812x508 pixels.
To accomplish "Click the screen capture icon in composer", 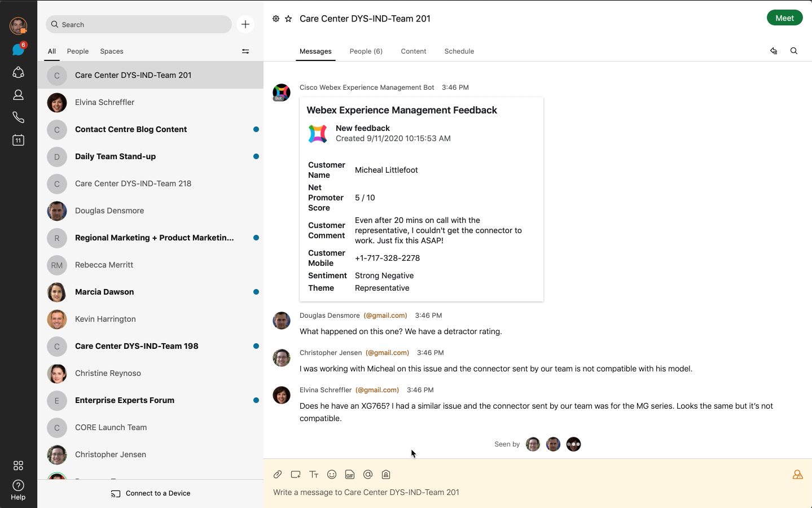I will tap(296, 475).
